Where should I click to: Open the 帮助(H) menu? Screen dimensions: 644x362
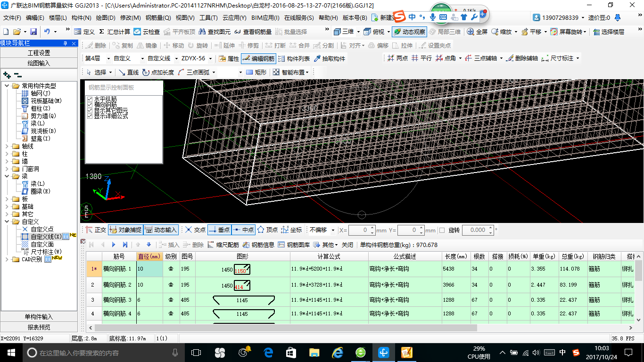tap(328, 18)
